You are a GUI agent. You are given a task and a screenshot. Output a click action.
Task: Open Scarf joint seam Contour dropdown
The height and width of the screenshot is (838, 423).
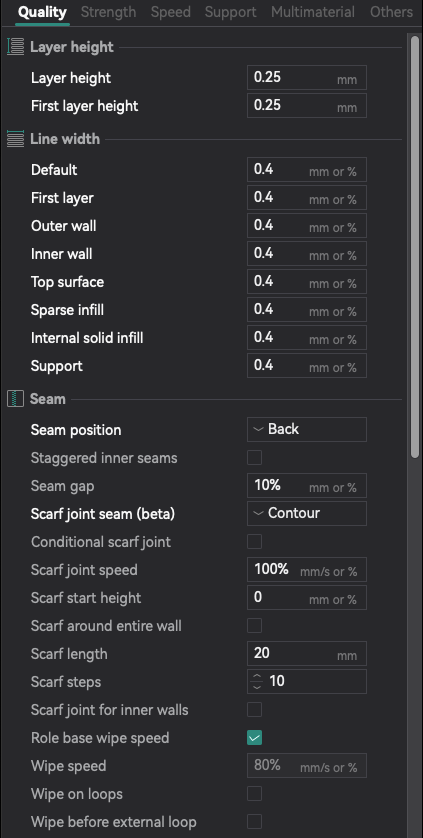tap(307, 513)
